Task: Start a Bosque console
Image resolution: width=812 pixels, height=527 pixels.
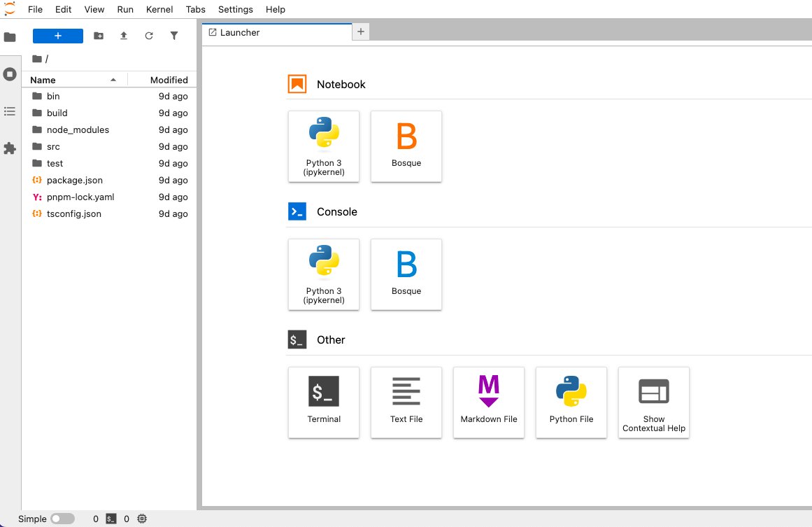Action: click(406, 274)
